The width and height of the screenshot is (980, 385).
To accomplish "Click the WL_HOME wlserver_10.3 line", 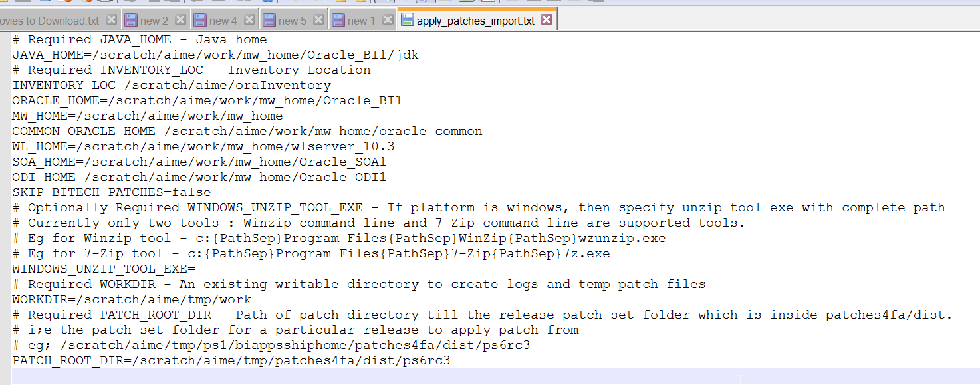I will click(203, 146).
